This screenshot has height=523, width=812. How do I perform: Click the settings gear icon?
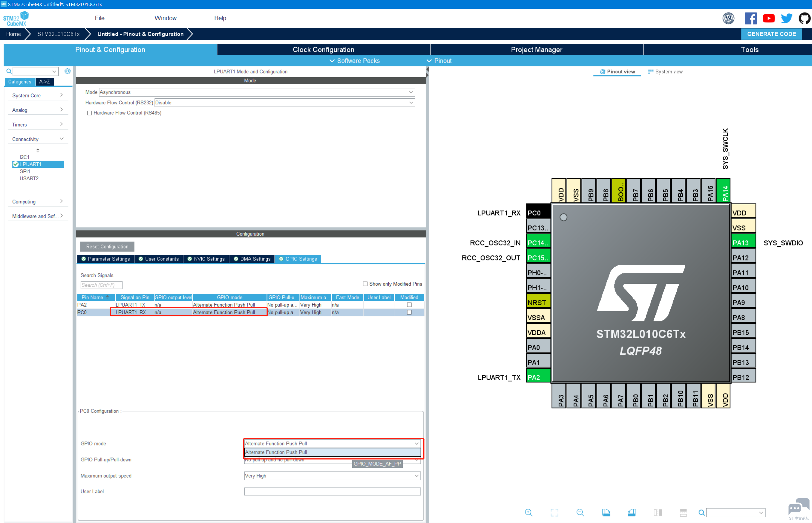tap(68, 72)
